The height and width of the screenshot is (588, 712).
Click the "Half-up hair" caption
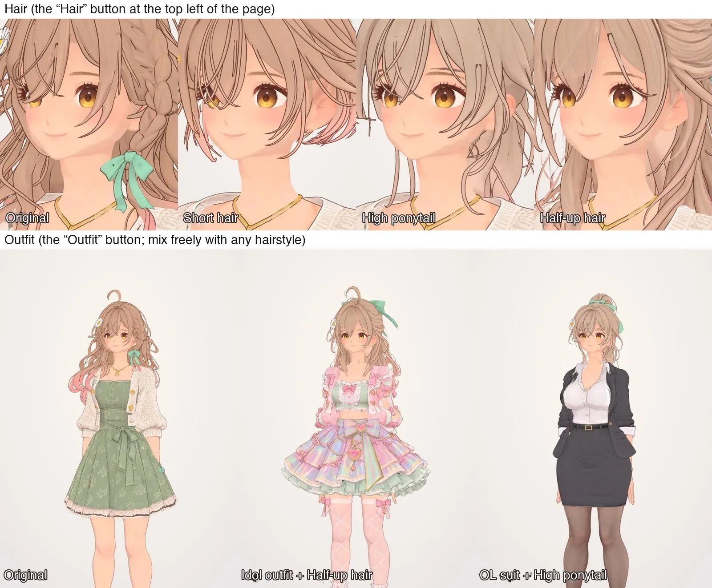tap(573, 218)
